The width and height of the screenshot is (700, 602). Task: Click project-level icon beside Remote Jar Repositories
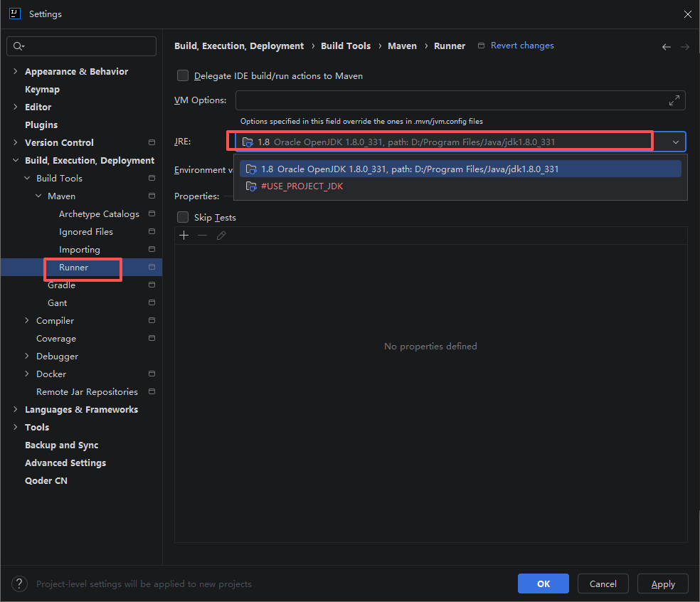[x=152, y=391]
